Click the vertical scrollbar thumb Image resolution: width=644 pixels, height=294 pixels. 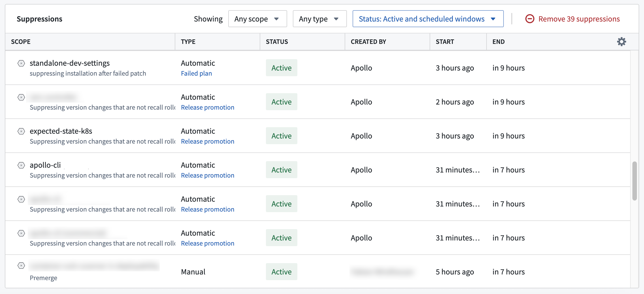click(634, 181)
